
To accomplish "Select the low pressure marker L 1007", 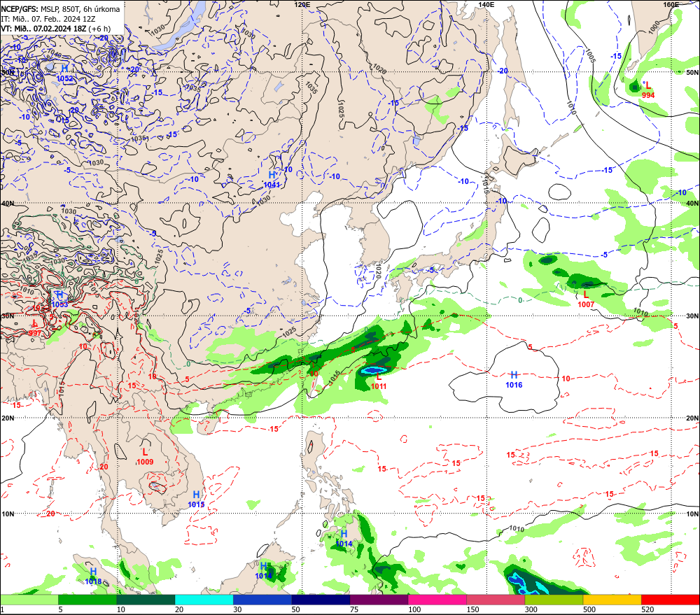I will point(586,299).
